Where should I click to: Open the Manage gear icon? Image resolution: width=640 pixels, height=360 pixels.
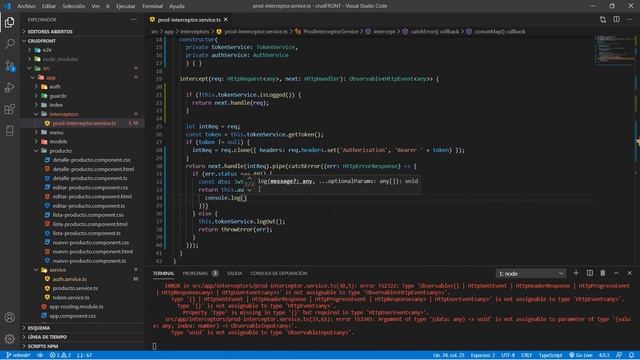coord(9,338)
